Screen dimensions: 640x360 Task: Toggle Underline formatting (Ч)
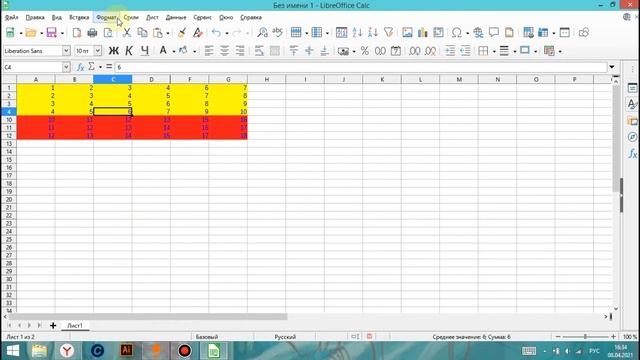pos(144,51)
